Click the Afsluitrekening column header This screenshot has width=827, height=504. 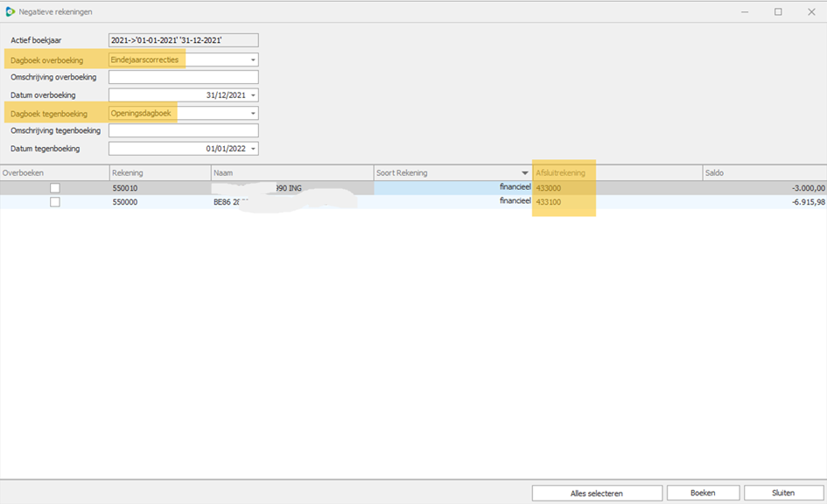pos(617,173)
